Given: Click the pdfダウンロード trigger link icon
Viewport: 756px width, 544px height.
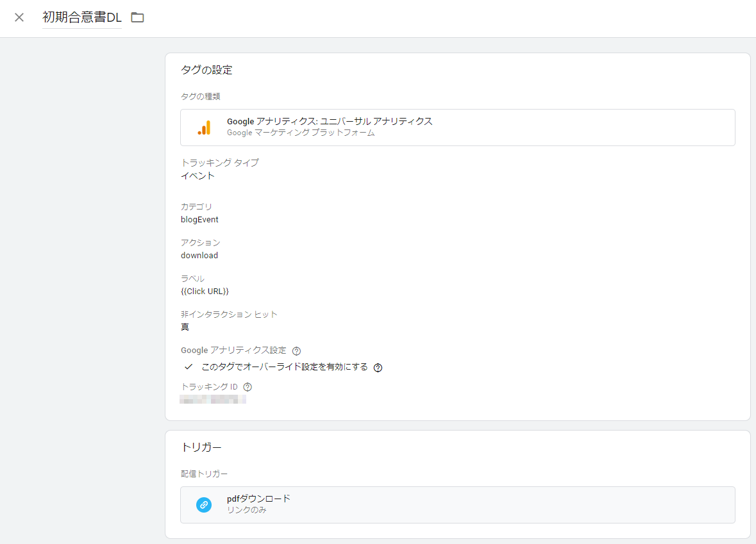Looking at the screenshot, I should click(204, 505).
